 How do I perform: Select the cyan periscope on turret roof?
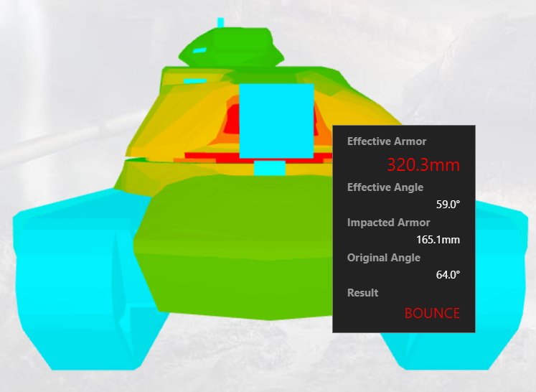click(x=195, y=81)
